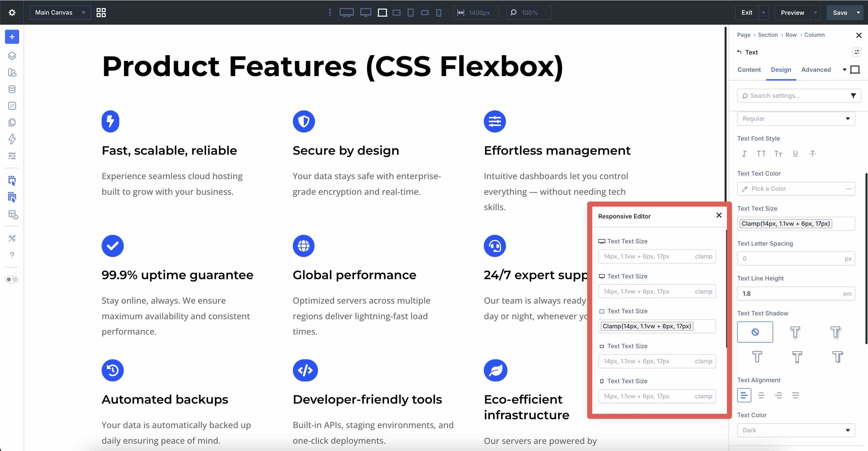Toggle the dark mode switch in sidebar

click(12, 279)
